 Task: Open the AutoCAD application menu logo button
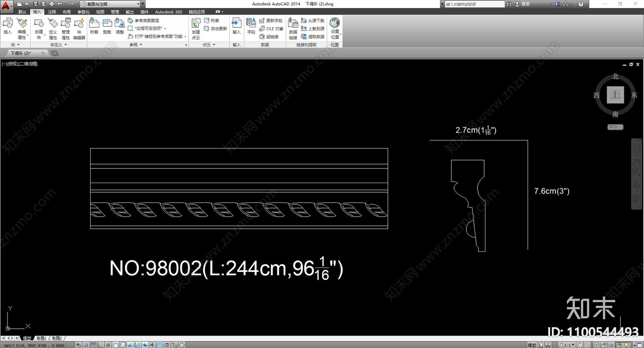(x=6, y=6)
